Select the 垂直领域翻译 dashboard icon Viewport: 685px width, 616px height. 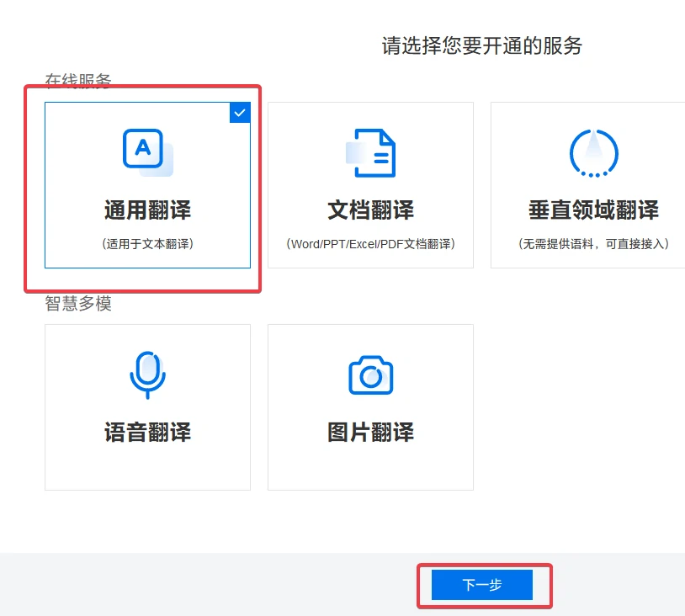(x=593, y=151)
